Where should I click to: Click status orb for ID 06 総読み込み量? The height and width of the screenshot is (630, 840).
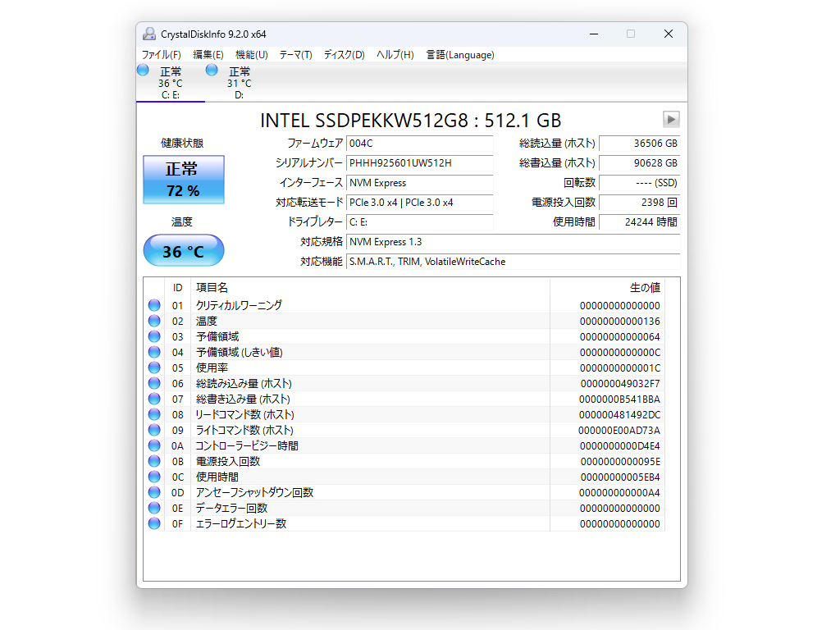coord(154,383)
